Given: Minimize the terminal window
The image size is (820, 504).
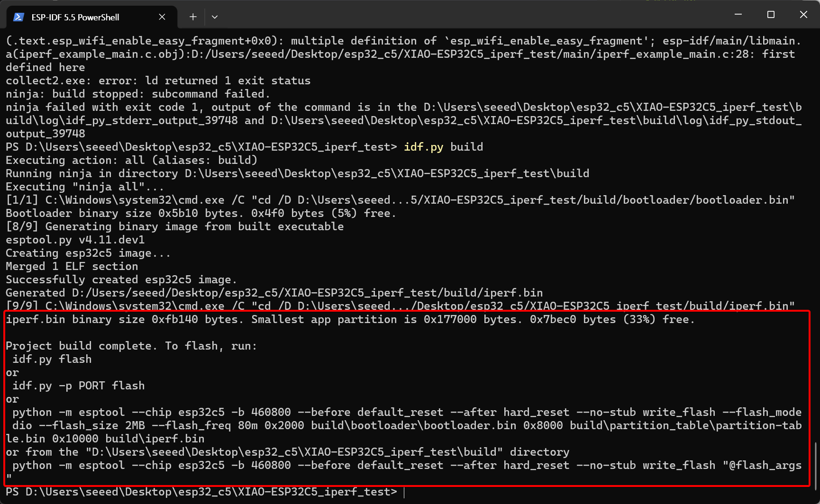Looking at the screenshot, I should point(738,15).
